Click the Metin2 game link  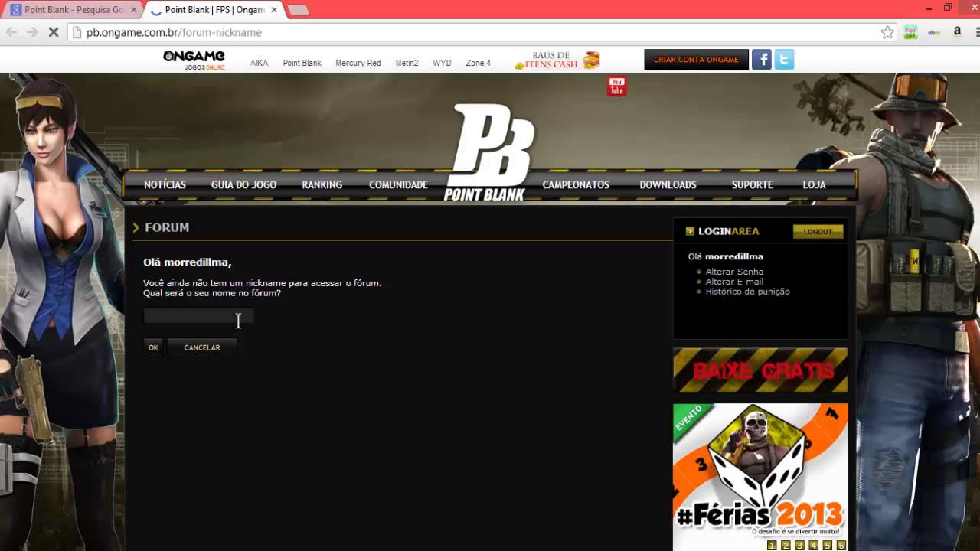(407, 63)
